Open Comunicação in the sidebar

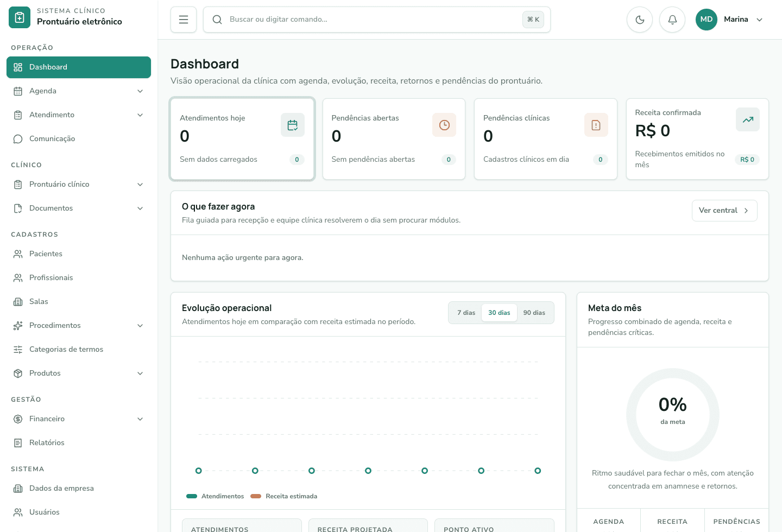[79, 139]
